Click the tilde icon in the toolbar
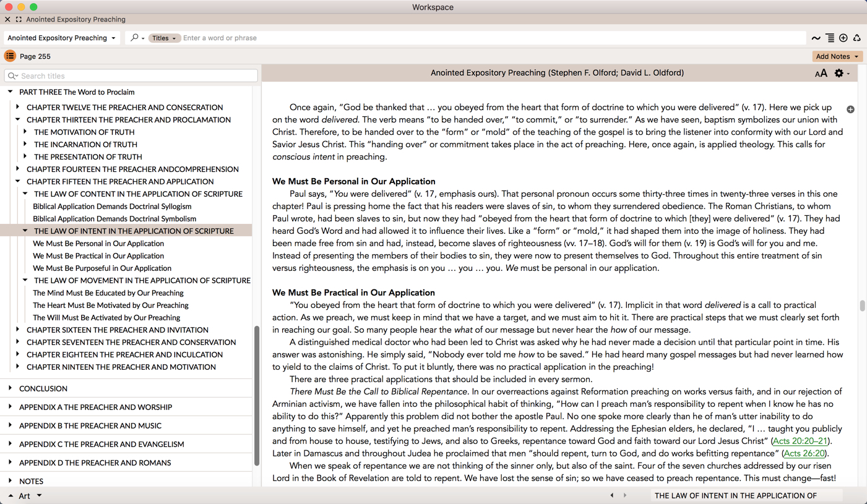Screen dimensions: 867x504 816,38
